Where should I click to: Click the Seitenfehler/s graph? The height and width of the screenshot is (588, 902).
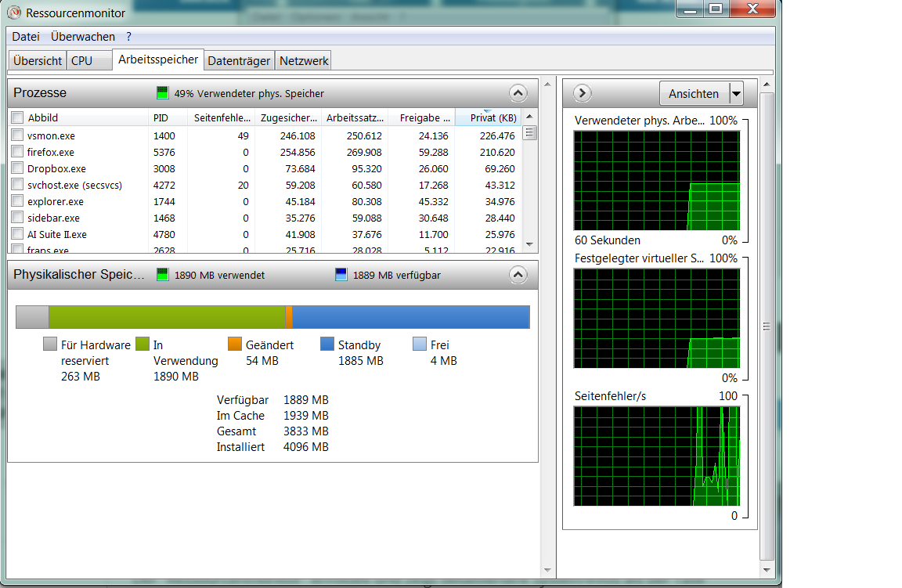656,456
